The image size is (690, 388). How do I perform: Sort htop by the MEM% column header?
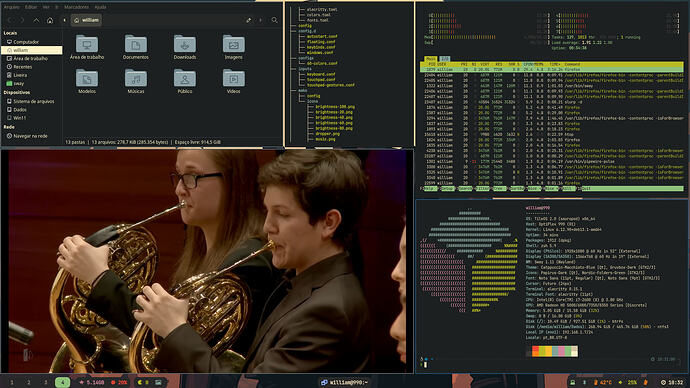[539, 64]
